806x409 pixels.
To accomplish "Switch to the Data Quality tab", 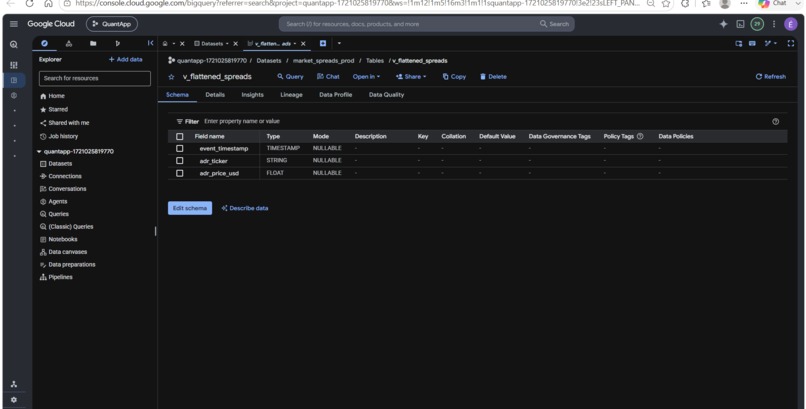I will coord(386,95).
